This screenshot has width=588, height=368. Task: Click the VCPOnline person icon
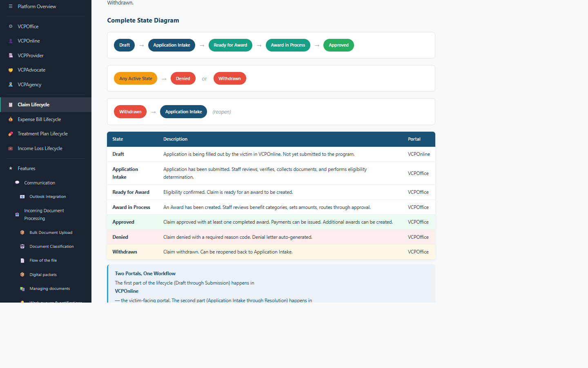(11, 41)
